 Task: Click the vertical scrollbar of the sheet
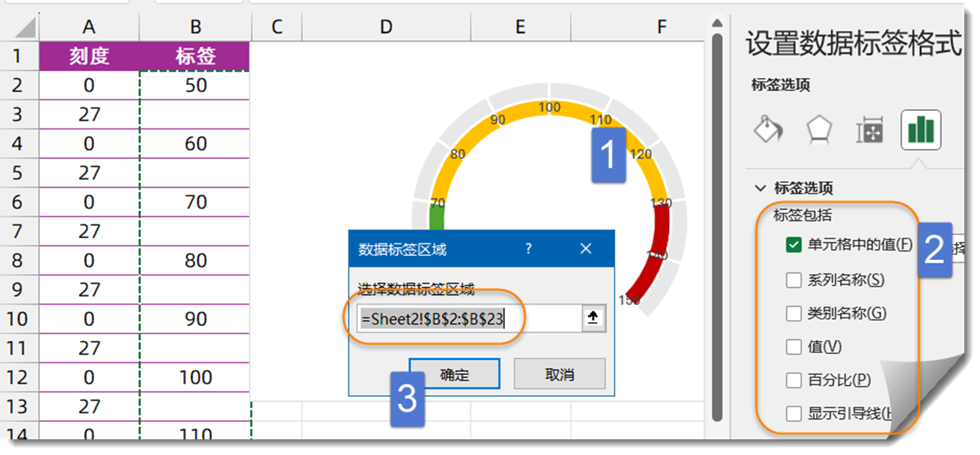click(x=716, y=227)
